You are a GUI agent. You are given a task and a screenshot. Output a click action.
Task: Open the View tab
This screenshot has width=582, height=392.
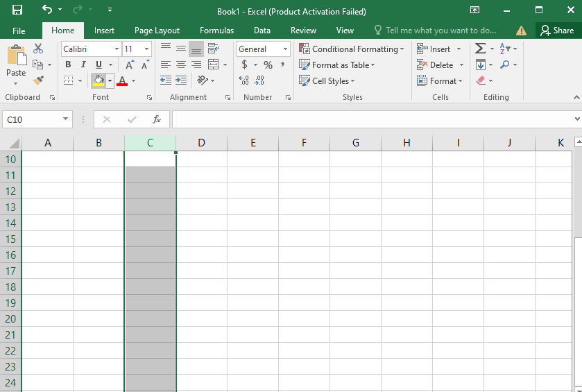(x=345, y=31)
